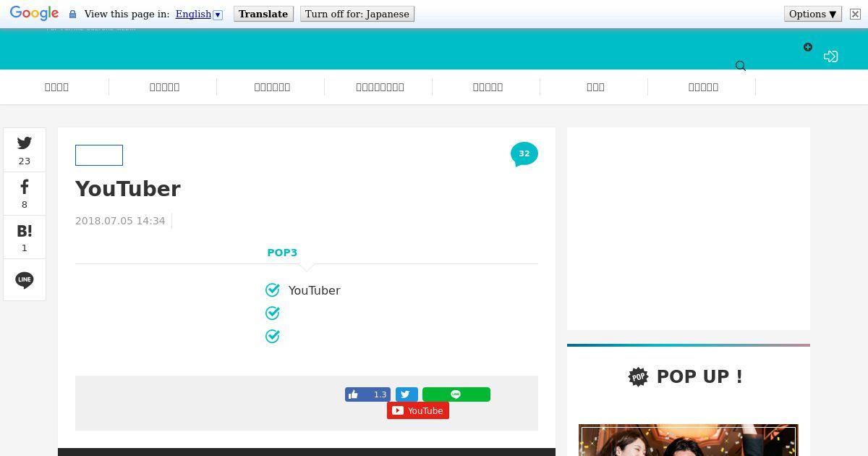Open the second navigation menu item
The width and height of the screenshot is (868, 456).
[x=164, y=87]
